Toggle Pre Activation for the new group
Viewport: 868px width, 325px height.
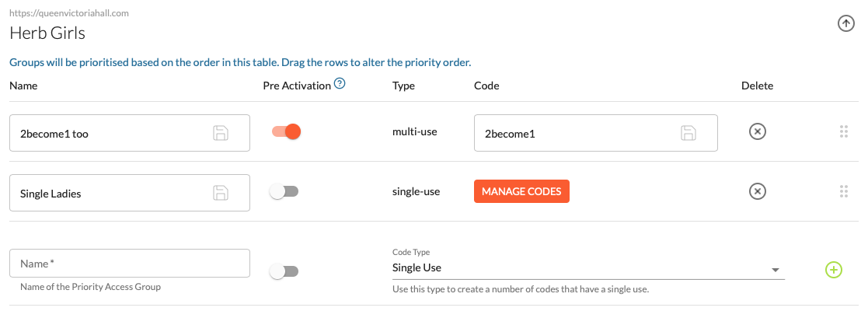pyautogui.click(x=284, y=271)
